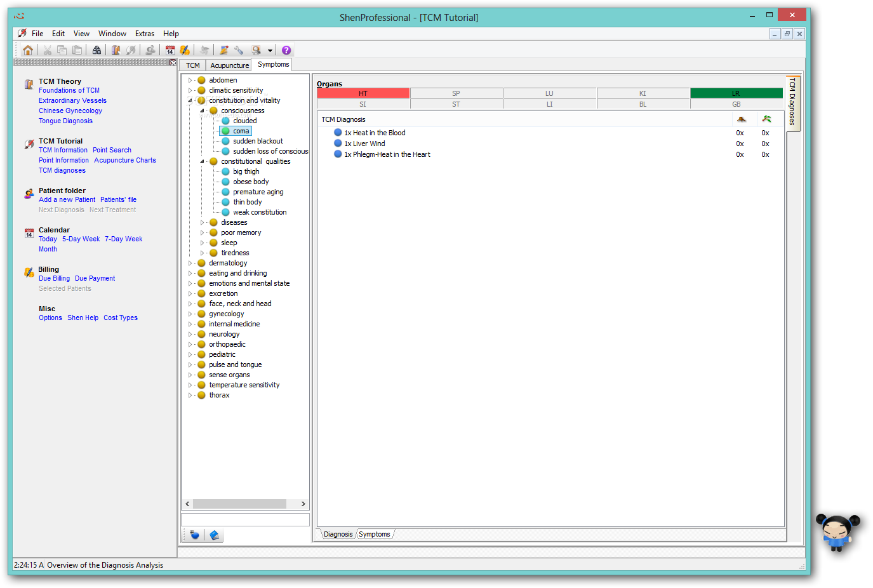Click the tree's right scroll arrow
The image size is (873, 588).
click(x=303, y=504)
